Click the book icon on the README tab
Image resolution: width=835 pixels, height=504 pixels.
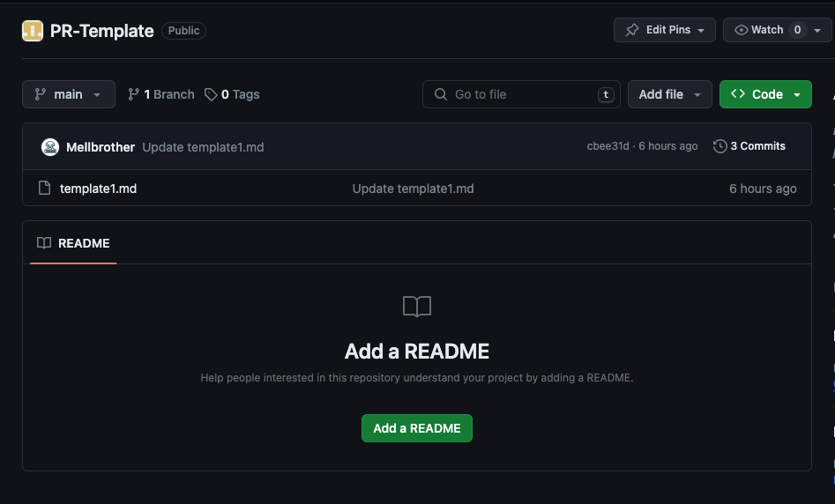pos(44,243)
